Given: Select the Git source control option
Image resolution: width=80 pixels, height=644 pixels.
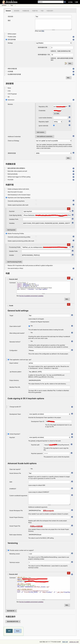Looking at the screenshot, I should coord(6,97).
